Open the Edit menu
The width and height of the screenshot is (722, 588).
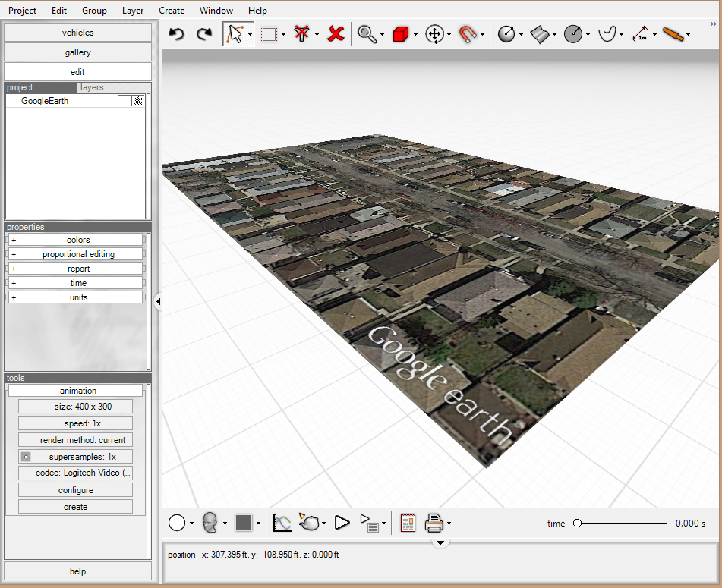coord(59,10)
